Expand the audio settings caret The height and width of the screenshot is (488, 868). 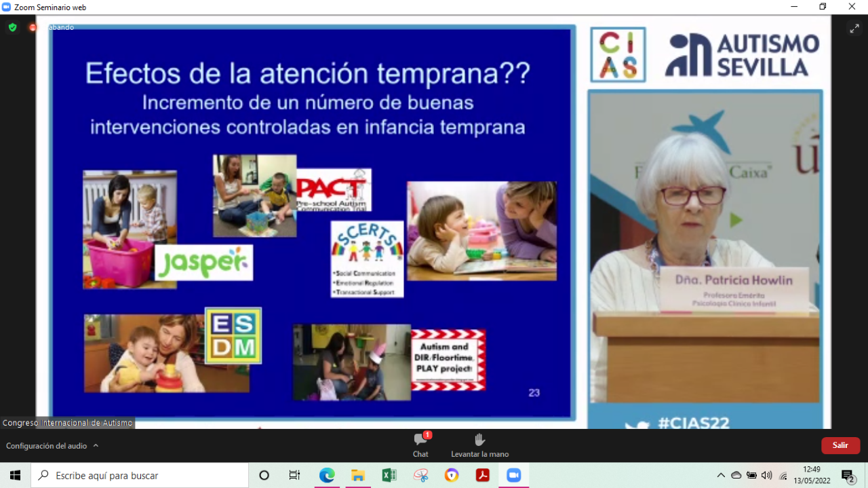(x=96, y=446)
